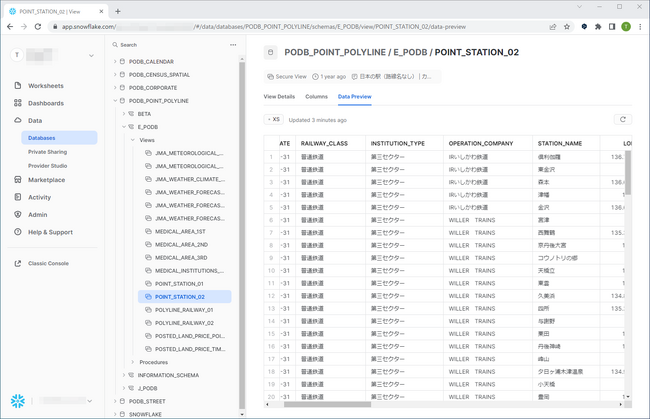The height and width of the screenshot is (419, 650).
Task: Open the Chrome profile avatar
Action: pos(626,27)
